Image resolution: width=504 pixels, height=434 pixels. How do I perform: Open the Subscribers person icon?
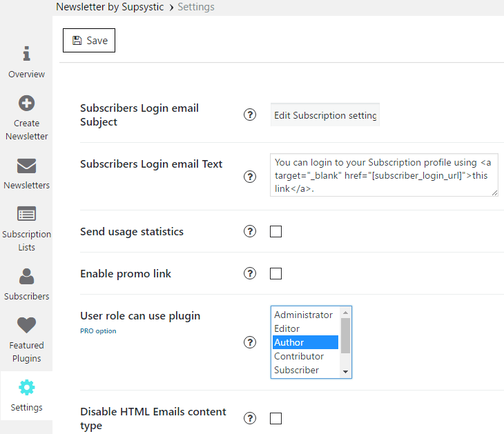[x=27, y=276]
